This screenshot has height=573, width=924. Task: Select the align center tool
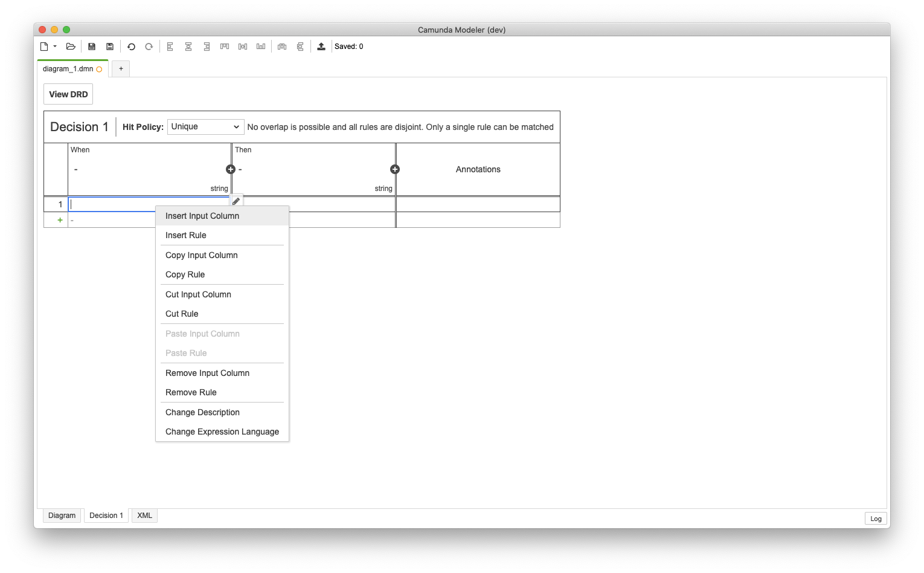188,46
